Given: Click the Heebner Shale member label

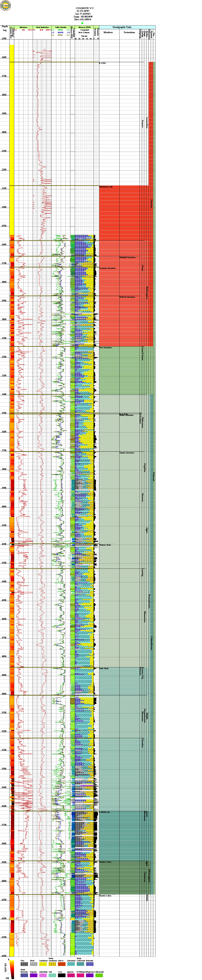Looking at the screenshot, I should [105, 545].
